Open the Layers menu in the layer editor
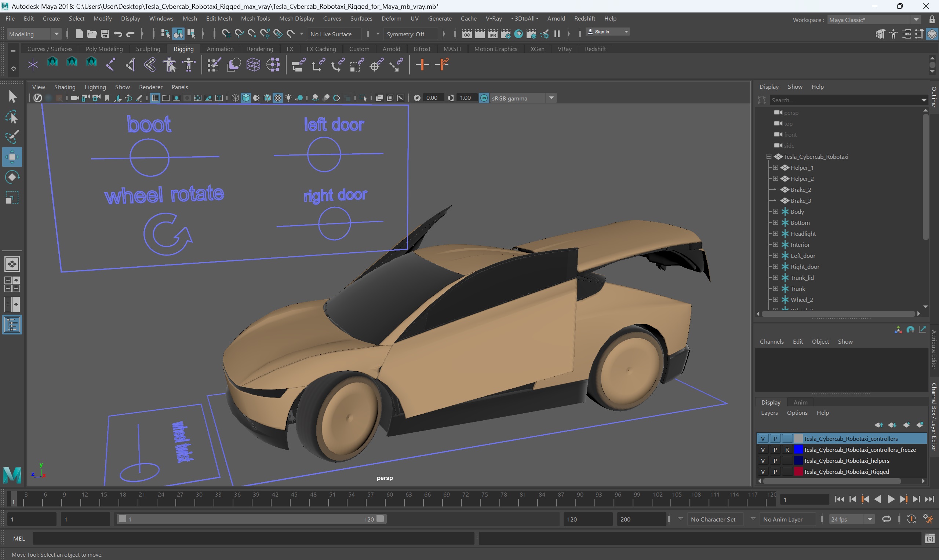The height and width of the screenshot is (560, 939). 769,413
